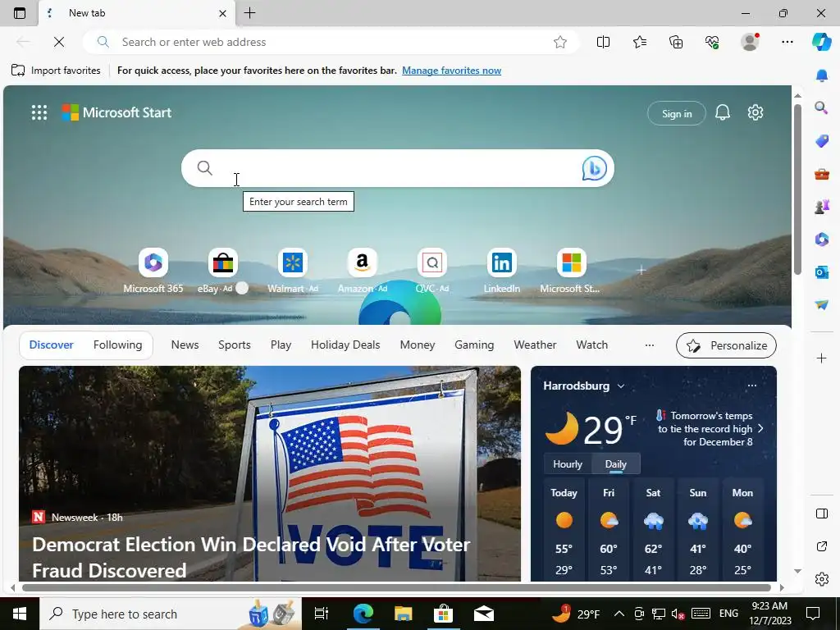This screenshot has height=630, width=840.
Task: Open sidebar Games chess icon
Action: point(821,206)
